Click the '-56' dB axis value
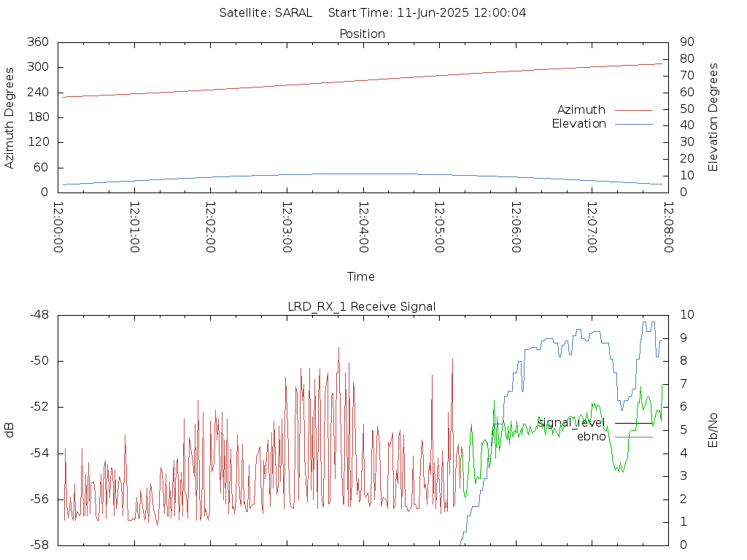This screenshot has height=560, width=747. click(x=39, y=499)
